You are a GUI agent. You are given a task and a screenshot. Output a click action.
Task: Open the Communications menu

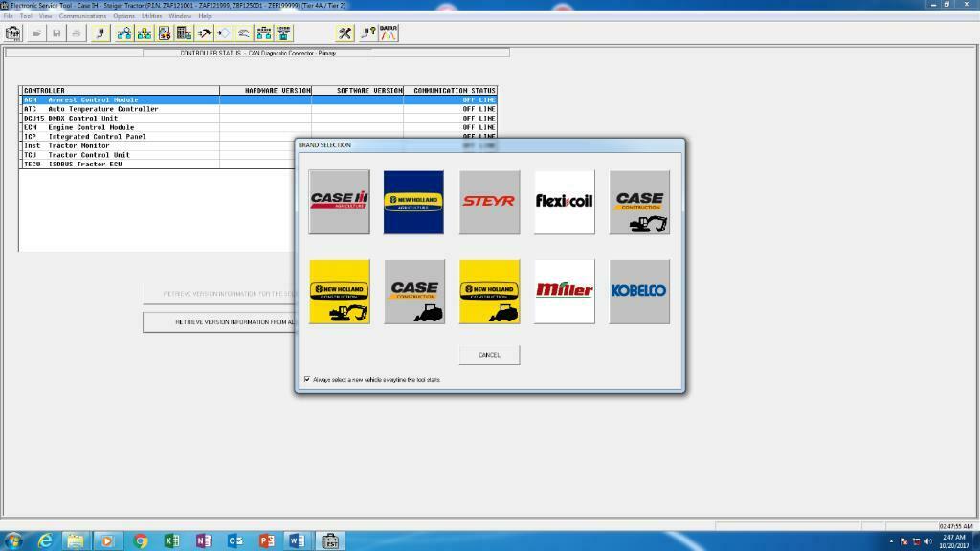(x=82, y=16)
